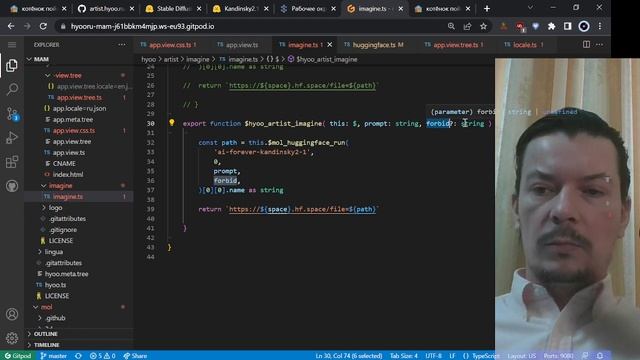Open the browser extensions puzzle icon

(551, 26)
